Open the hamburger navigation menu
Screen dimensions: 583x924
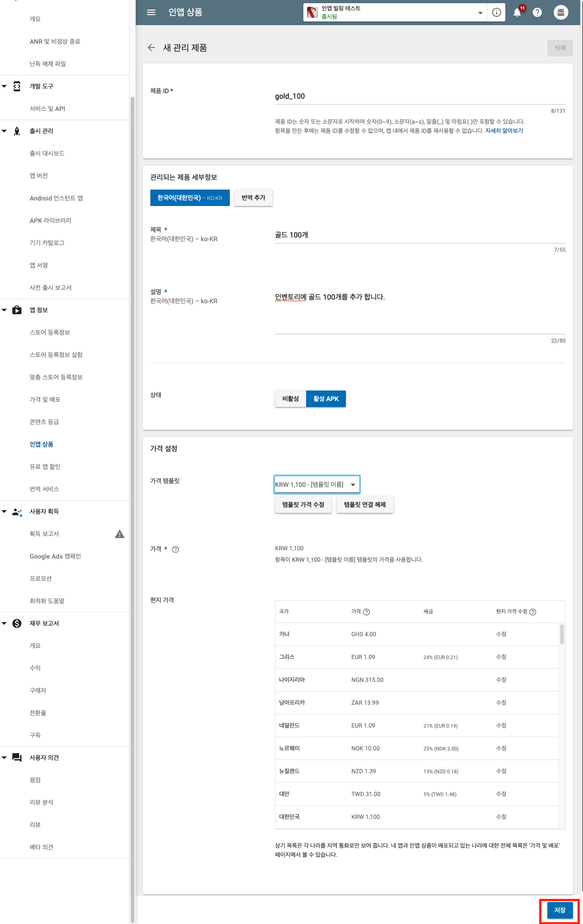pyautogui.click(x=151, y=12)
